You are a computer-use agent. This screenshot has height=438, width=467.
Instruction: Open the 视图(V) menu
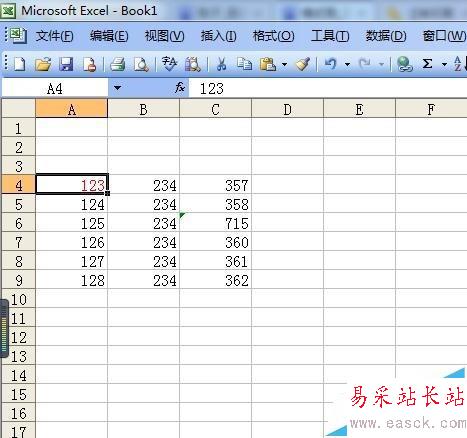pyautogui.click(x=164, y=36)
